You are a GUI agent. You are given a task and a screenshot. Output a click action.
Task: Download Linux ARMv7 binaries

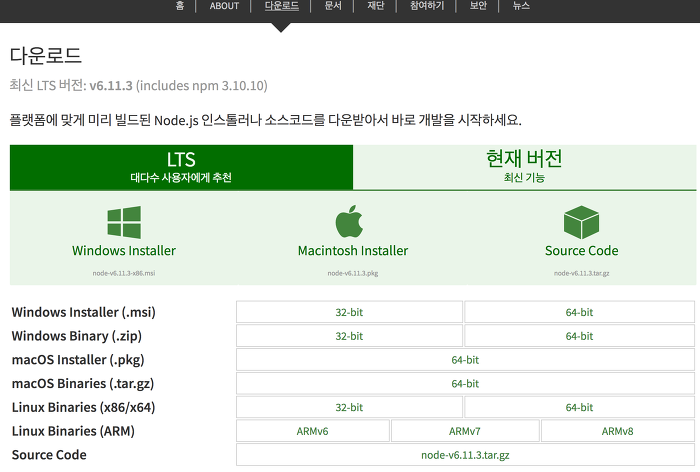click(x=465, y=431)
